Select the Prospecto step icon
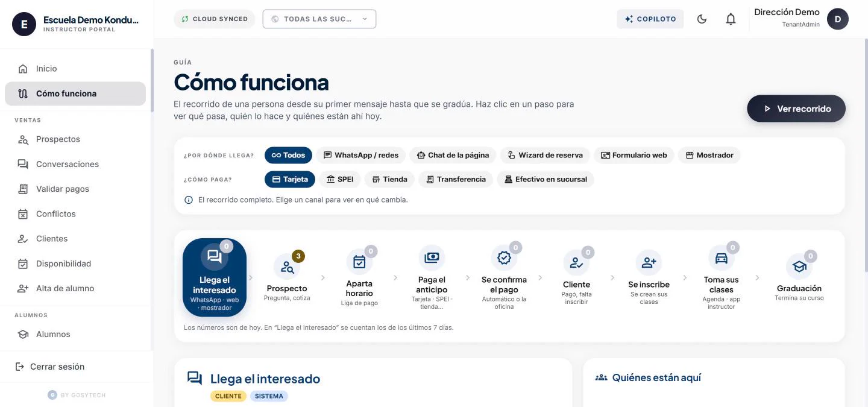Viewport: 868px width, 407px height. point(287,267)
